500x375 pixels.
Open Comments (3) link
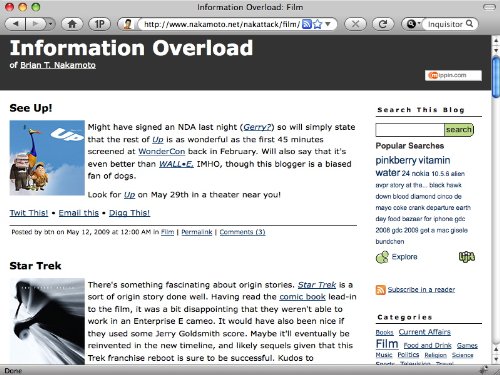pyautogui.click(x=242, y=232)
